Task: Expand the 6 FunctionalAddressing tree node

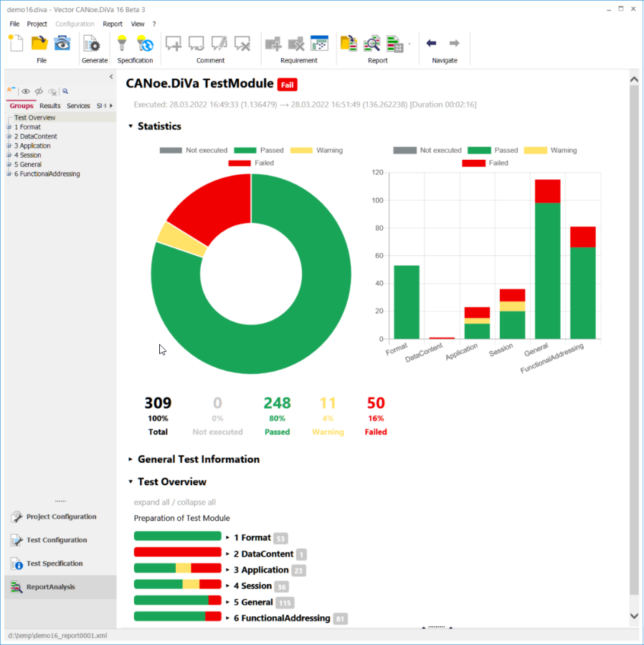Action: coord(9,173)
